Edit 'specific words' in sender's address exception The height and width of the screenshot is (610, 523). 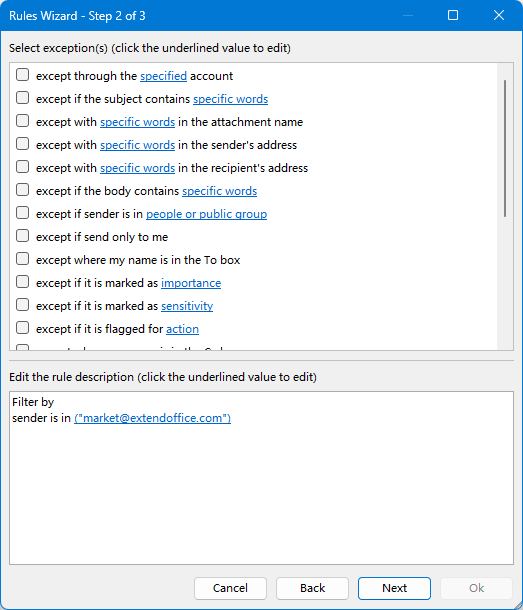(x=137, y=145)
